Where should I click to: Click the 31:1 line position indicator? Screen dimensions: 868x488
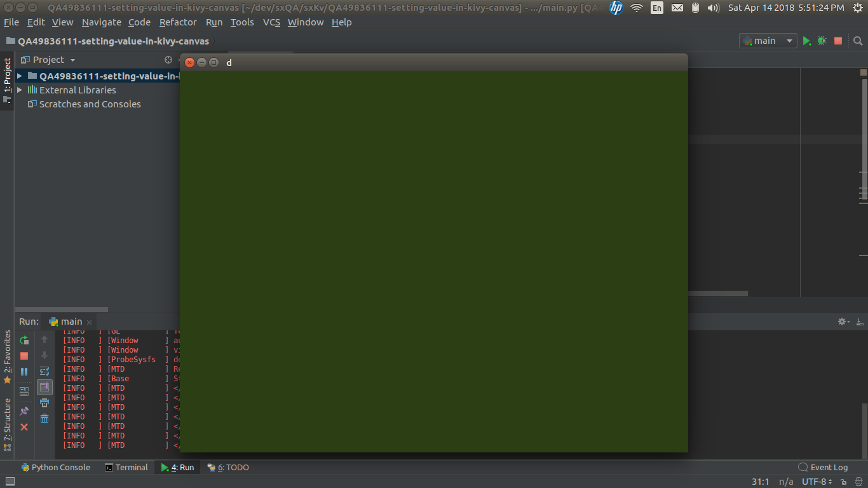tap(762, 482)
